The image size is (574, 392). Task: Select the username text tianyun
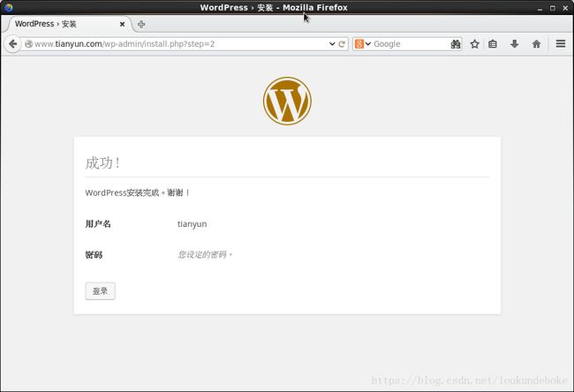pos(193,224)
